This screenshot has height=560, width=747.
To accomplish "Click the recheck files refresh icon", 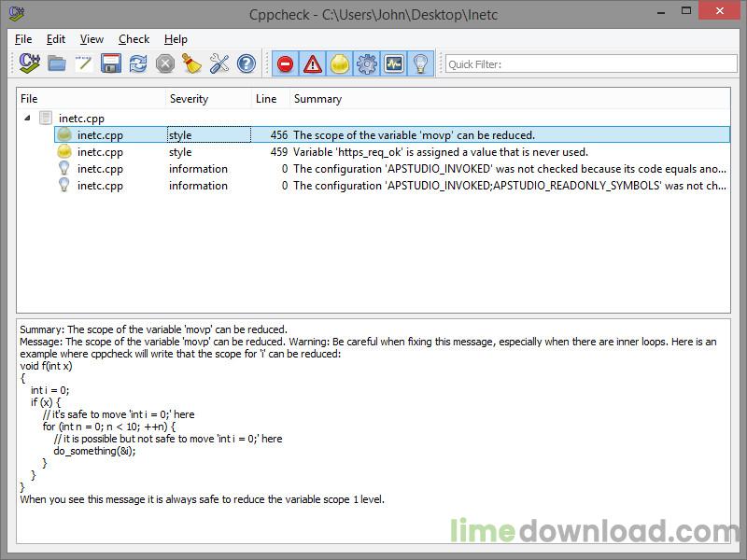I will tap(138, 63).
